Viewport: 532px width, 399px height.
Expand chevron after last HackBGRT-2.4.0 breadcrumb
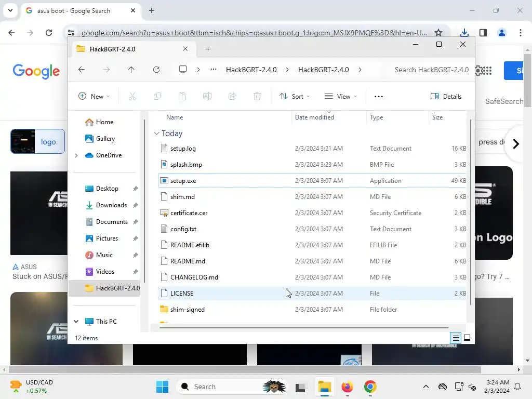click(360, 70)
